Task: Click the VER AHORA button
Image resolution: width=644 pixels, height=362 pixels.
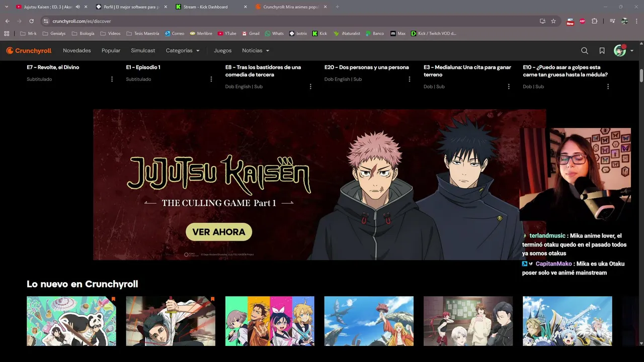Action: [x=219, y=232]
